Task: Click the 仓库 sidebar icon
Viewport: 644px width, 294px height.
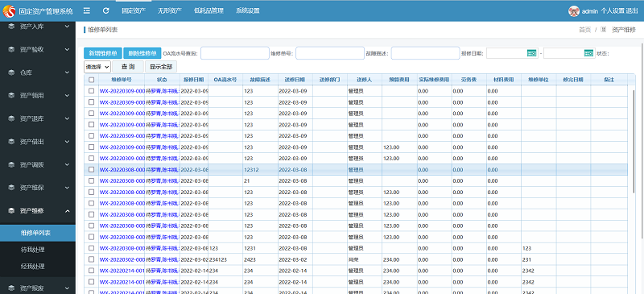Action: point(11,72)
